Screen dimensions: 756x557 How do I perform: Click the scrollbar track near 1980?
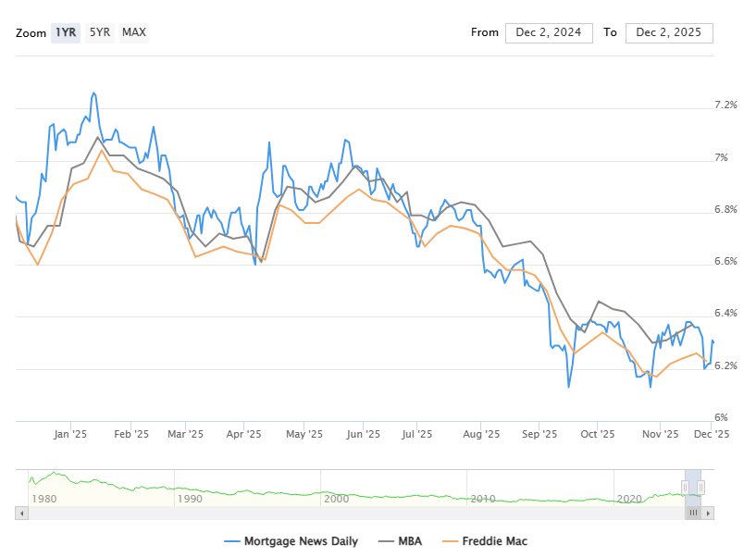tap(43, 512)
